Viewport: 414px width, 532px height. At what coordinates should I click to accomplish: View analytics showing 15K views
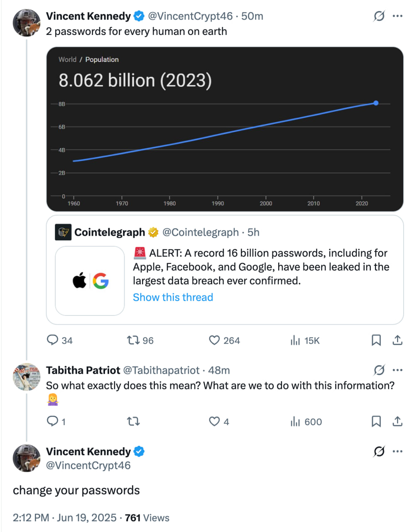[x=295, y=340]
